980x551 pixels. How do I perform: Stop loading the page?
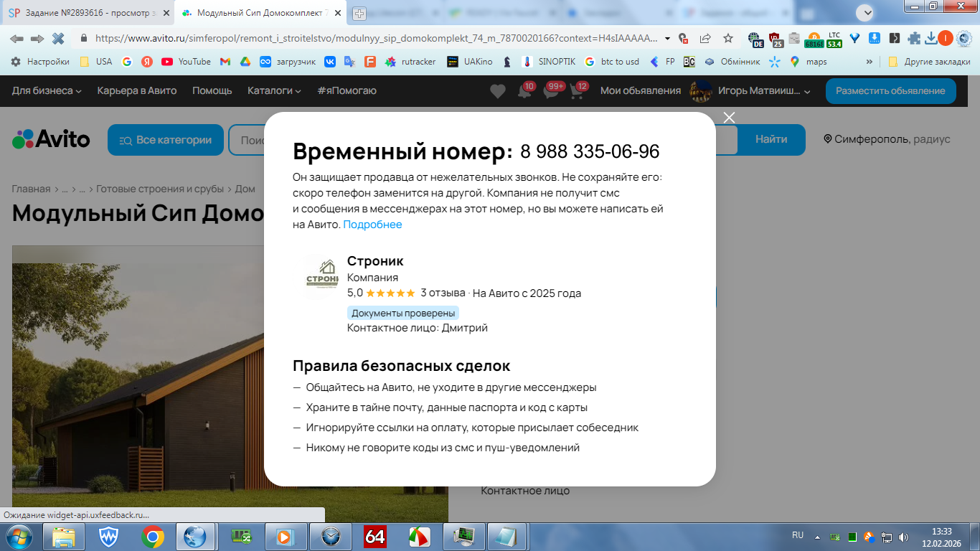(x=58, y=38)
